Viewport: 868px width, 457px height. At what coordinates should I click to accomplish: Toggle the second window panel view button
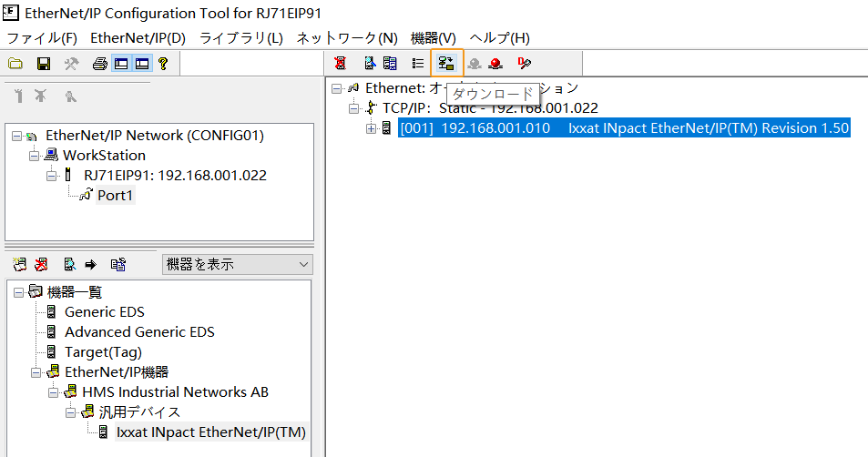tap(142, 64)
